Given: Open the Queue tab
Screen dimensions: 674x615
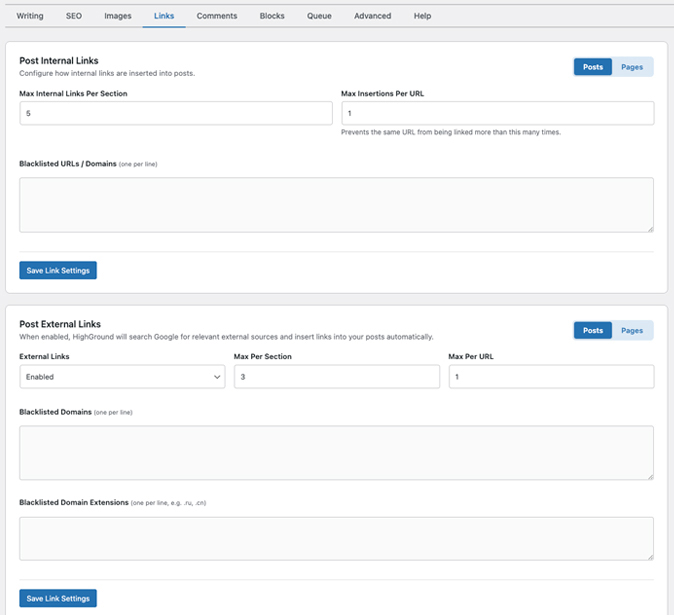Looking at the screenshot, I should coord(320,16).
